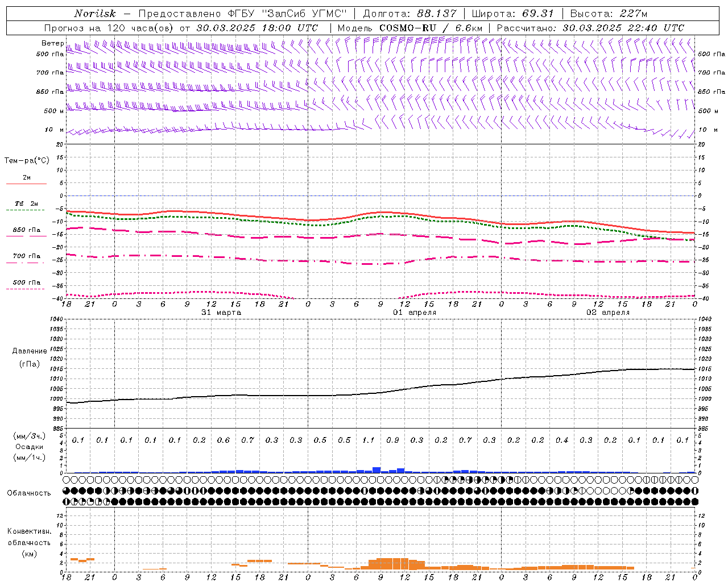Click the '31 марта' date label

221,313
